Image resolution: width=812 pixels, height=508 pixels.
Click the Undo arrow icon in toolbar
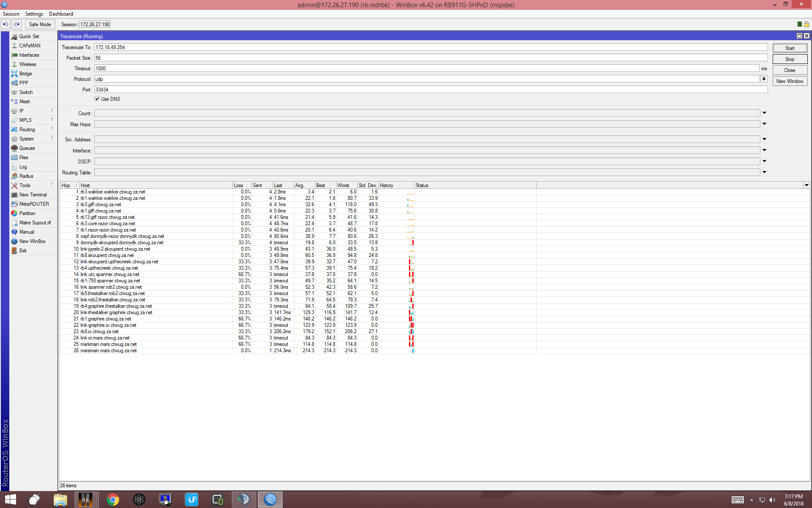coord(6,25)
